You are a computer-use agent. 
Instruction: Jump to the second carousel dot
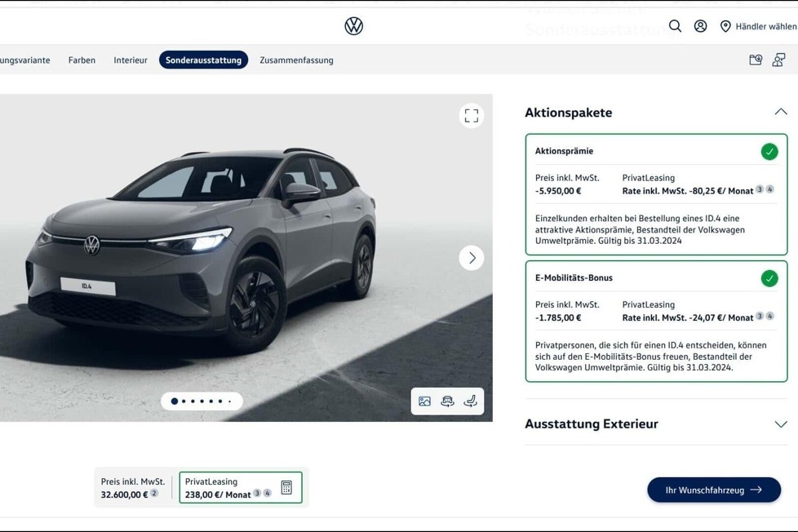(184, 401)
